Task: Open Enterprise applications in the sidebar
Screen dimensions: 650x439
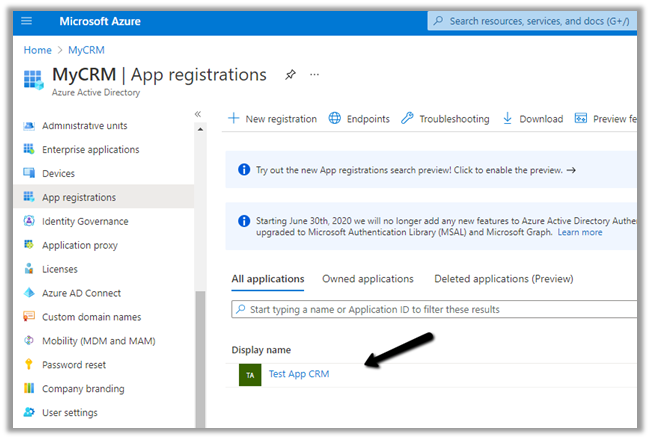Action: point(90,150)
